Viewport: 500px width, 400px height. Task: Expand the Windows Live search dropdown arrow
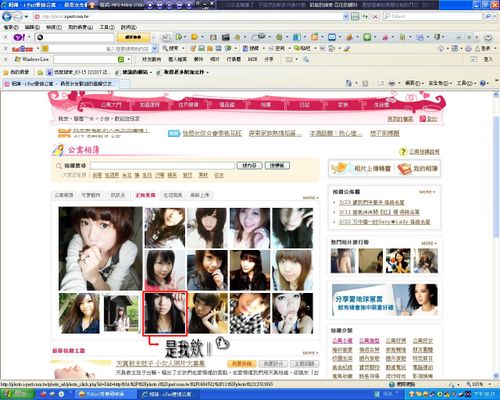click(x=129, y=59)
